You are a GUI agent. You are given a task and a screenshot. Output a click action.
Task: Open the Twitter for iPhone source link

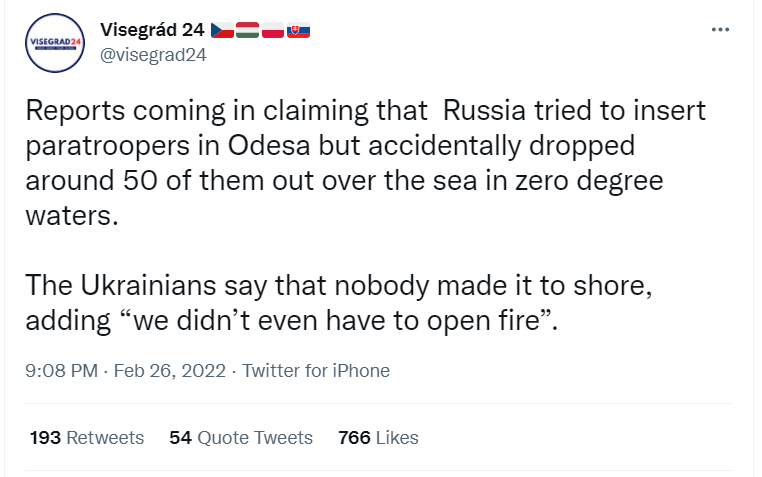[x=316, y=371]
